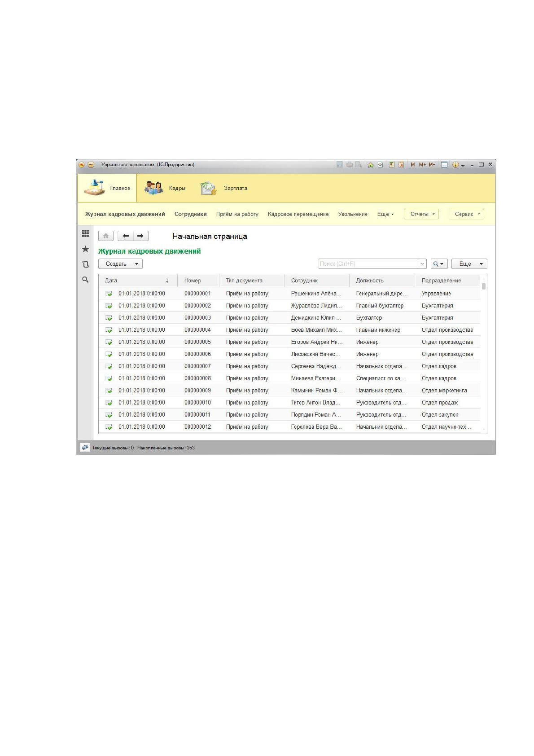Sort by the Дата column header
Image resolution: width=534 pixels, height=756 pixels.
(138, 281)
